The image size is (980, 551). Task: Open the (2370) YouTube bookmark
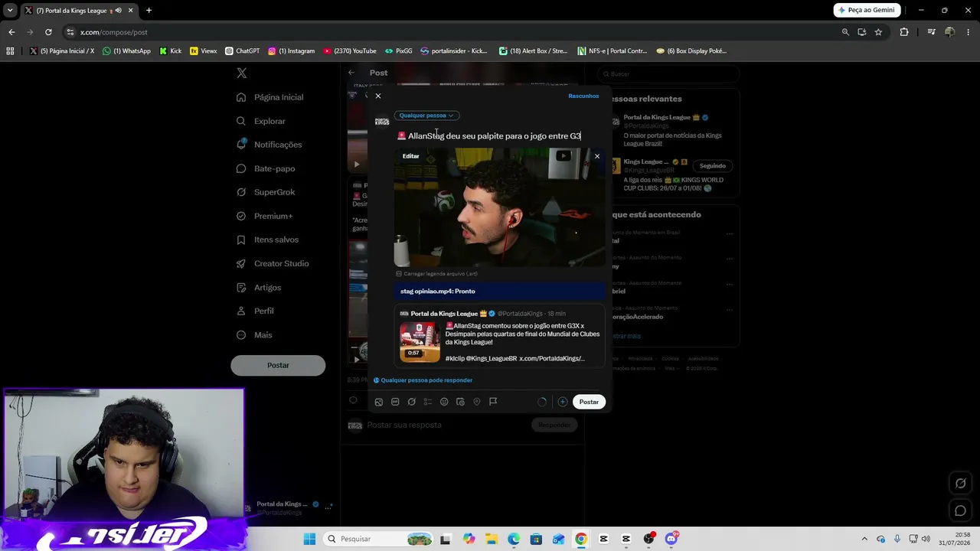[349, 51]
